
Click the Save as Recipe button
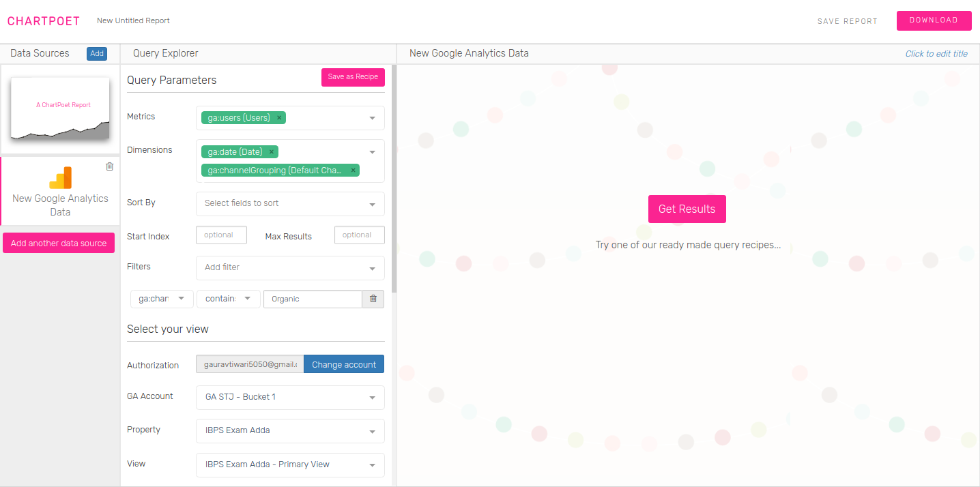tap(353, 77)
